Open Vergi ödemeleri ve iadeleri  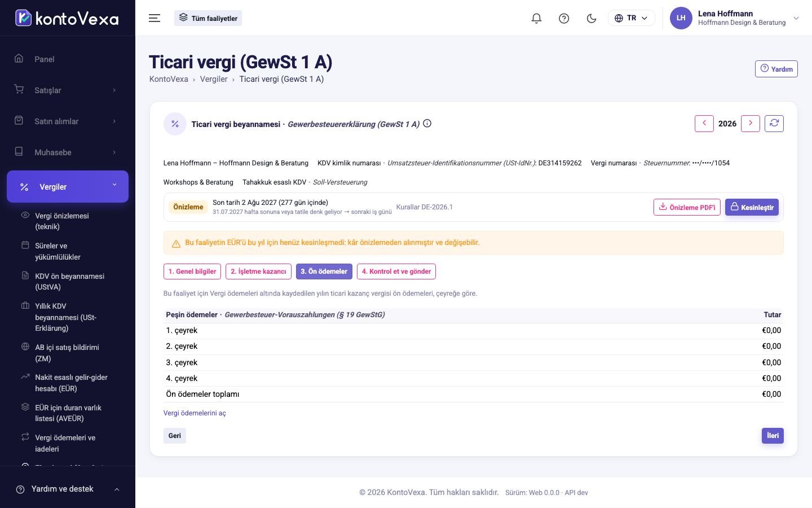coord(68,443)
